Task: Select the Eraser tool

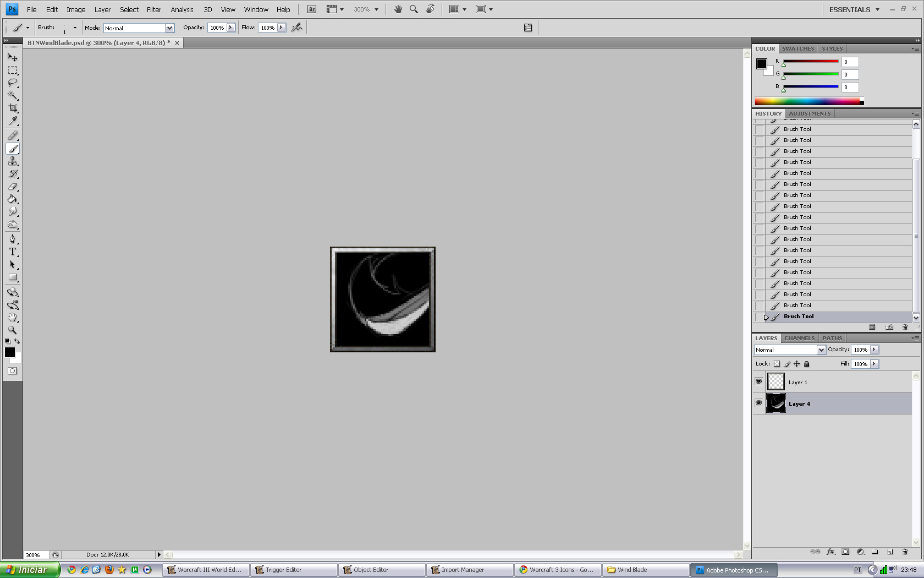Action: tap(13, 187)
